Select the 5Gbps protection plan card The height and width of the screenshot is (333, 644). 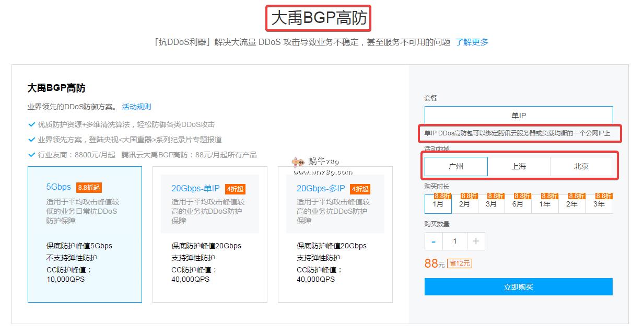coord(85,234)
